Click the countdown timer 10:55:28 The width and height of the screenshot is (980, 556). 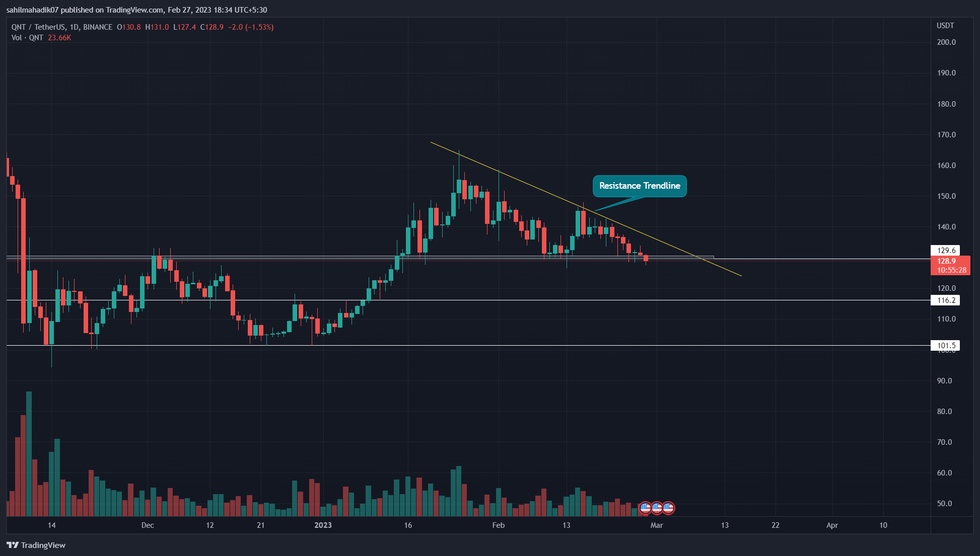click(951, 270)
